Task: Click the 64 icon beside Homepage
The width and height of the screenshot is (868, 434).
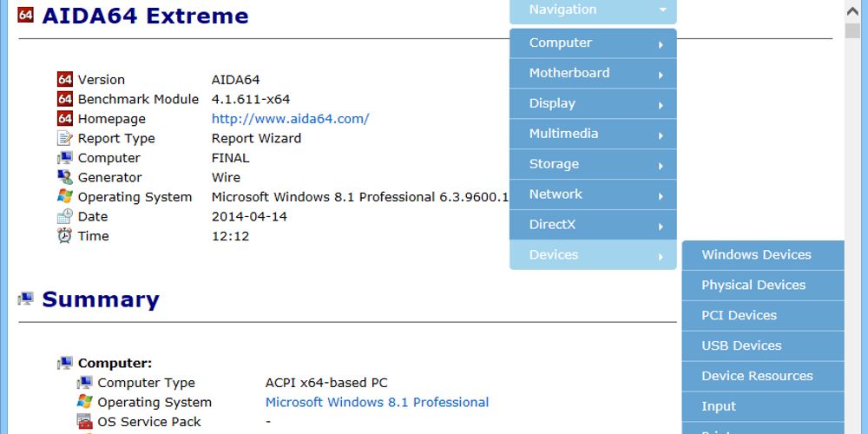Action: pyautogui.click(x=65, y=118)
